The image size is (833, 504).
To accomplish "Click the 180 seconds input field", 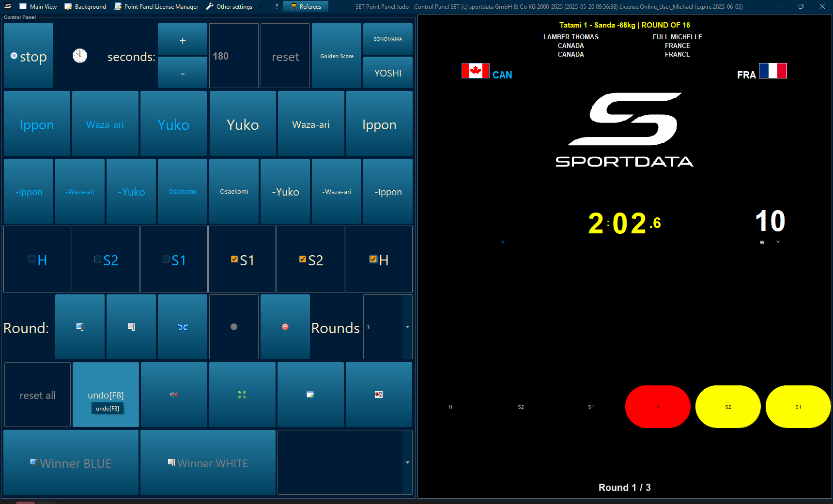I will point(234,56).
